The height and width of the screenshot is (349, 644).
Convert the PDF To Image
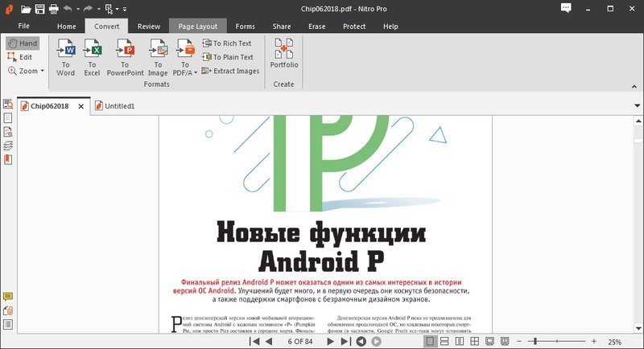coord(158,57)
